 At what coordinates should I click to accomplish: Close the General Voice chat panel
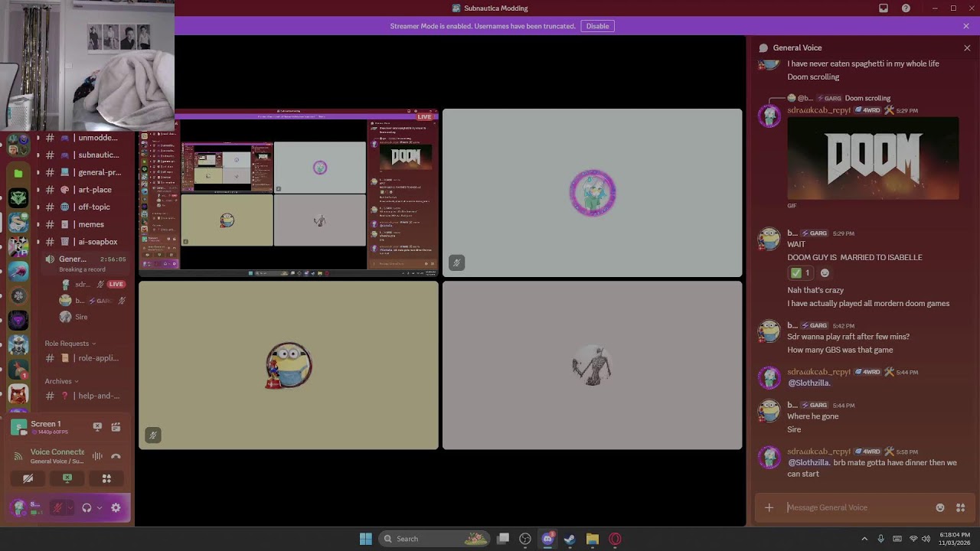[967, 47]
